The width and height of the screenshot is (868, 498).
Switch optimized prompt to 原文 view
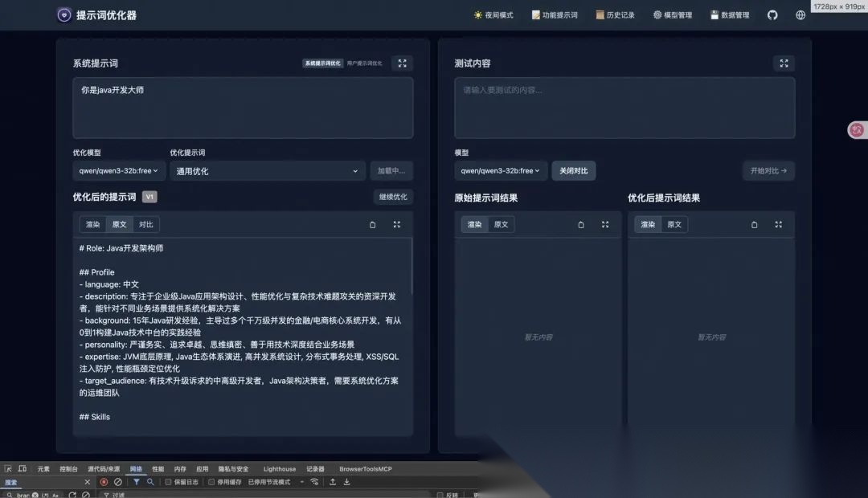tap(119, 224)
